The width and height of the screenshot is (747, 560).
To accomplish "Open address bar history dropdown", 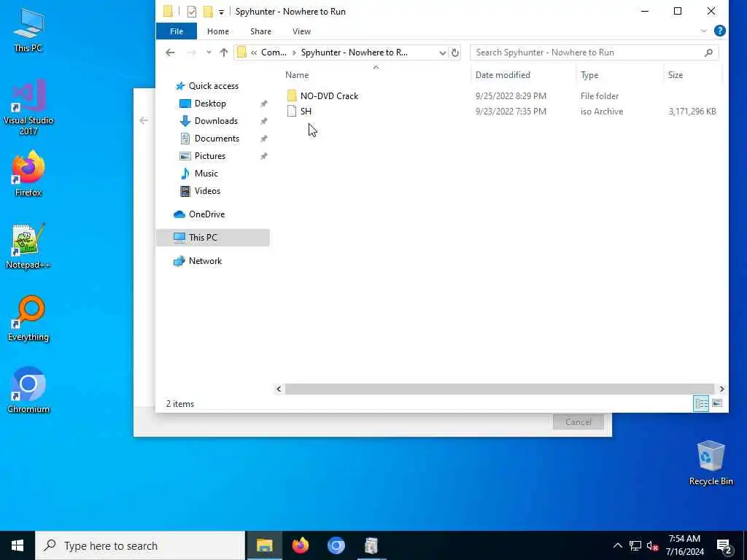I will [442, 52].
